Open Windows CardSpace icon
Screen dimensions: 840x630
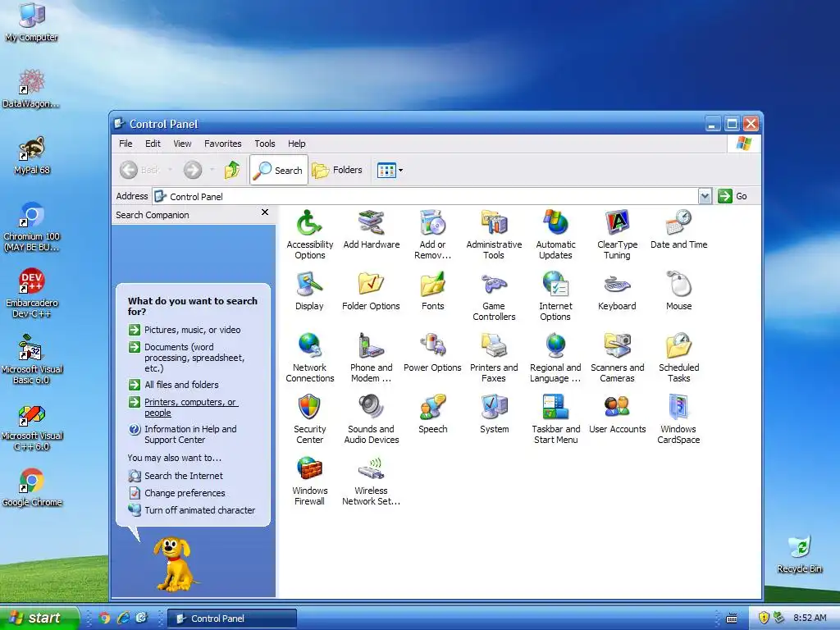[x=678, y=419]
